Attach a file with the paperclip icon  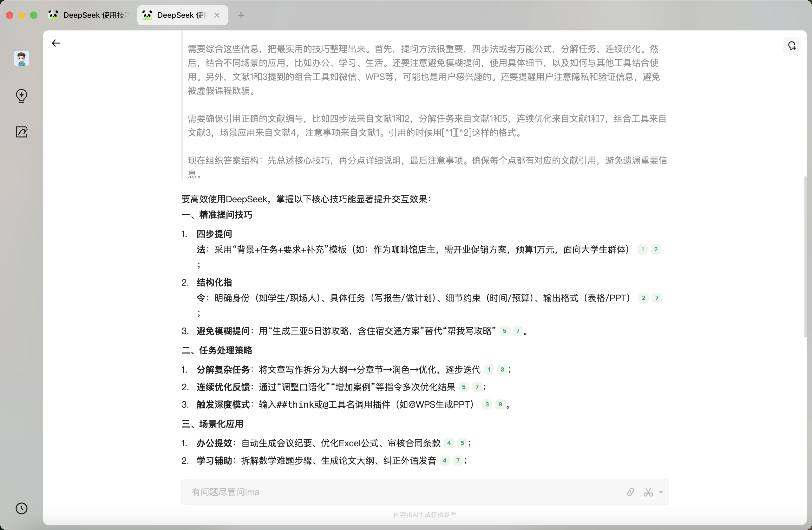coord(630,492)
